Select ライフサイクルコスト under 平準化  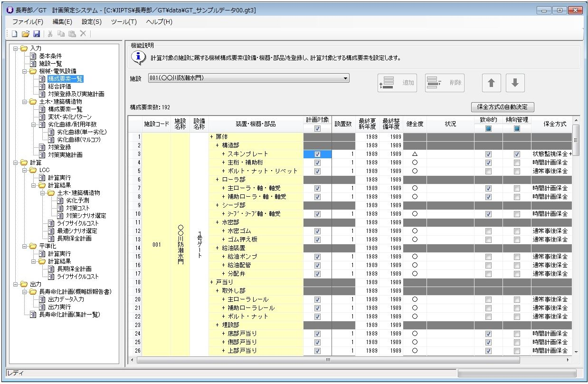78,277
